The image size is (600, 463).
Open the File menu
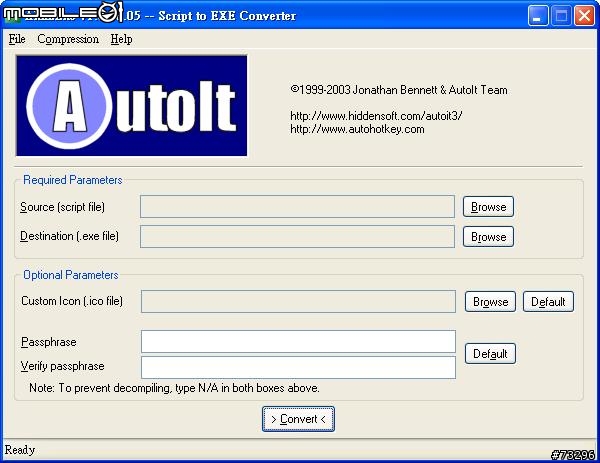(x=17, y=39)
